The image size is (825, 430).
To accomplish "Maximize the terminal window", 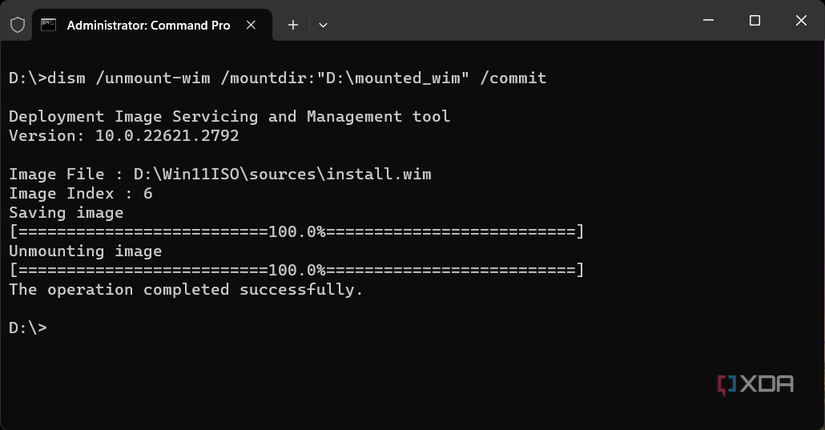I will tap(755, 21).
